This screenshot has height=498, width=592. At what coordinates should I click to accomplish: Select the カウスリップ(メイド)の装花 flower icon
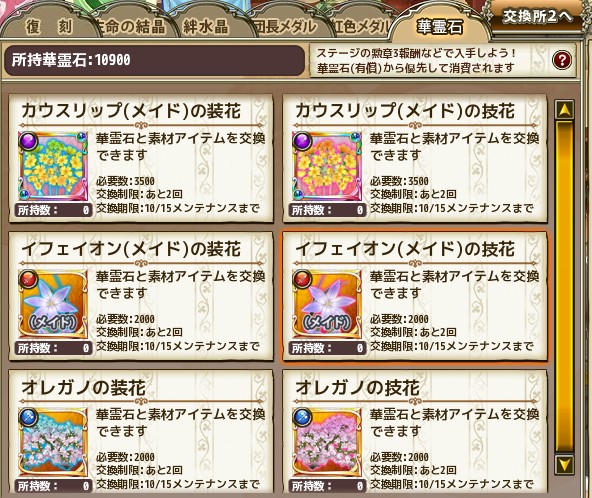click(x=53, y=166)
